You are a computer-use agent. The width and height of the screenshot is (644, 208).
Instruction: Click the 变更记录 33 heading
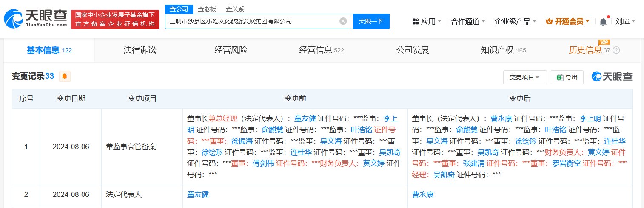[33, 76]
